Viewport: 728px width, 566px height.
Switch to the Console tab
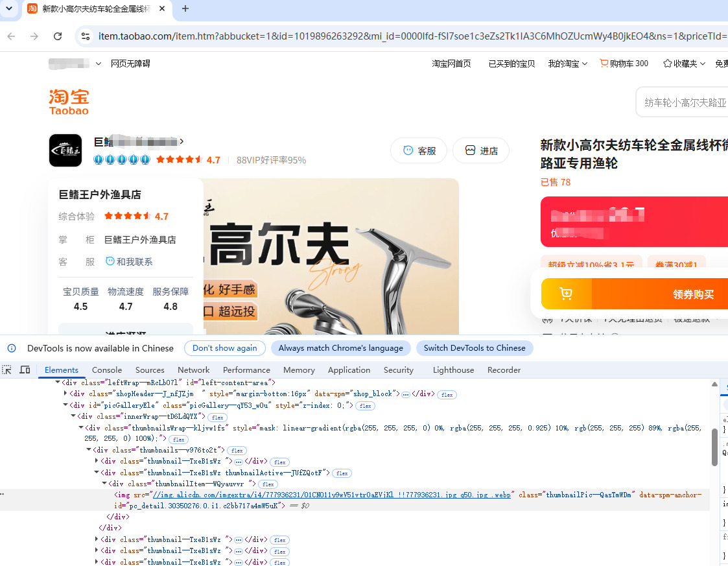pyautogui.click(x=107, y=370)
